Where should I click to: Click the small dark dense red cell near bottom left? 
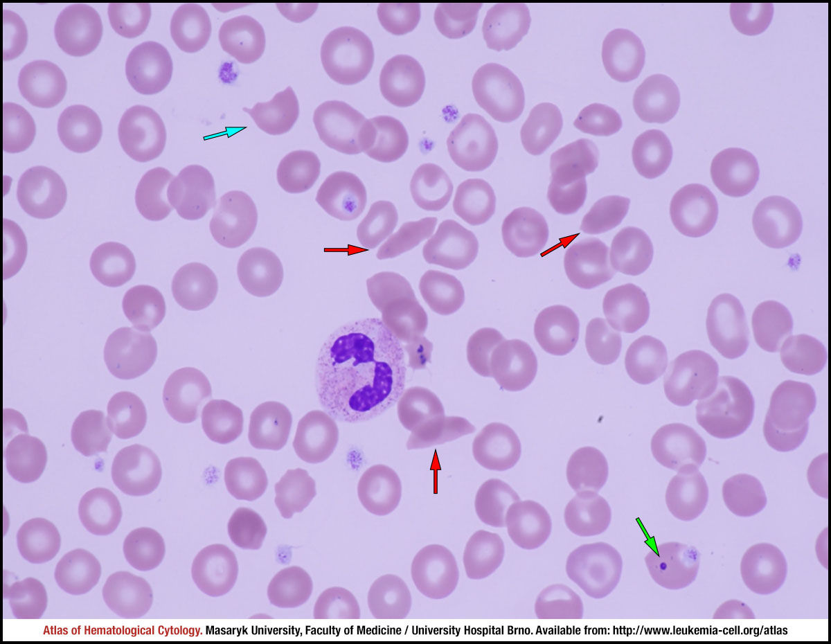point(247,528)
